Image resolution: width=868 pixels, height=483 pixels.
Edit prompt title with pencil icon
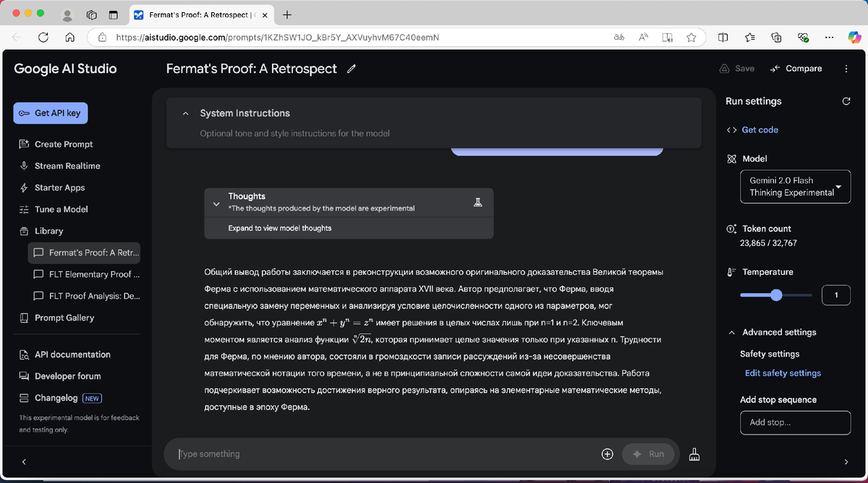pos(352,69)
